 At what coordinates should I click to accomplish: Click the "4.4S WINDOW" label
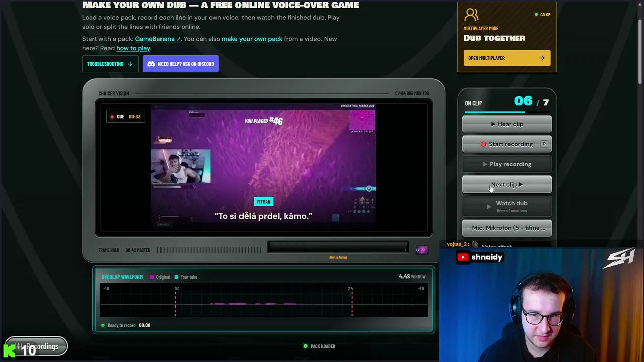[412, 276]
